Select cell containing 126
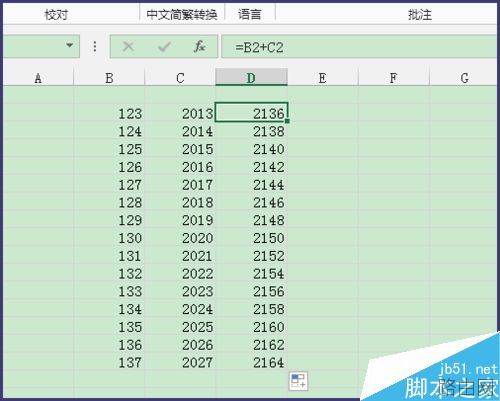This screenshot has width=500, height=401. [109, 167]
